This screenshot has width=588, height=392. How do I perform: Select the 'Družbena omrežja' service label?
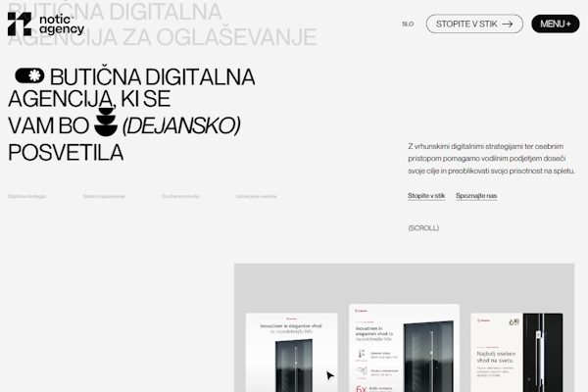tap(180, 197)
